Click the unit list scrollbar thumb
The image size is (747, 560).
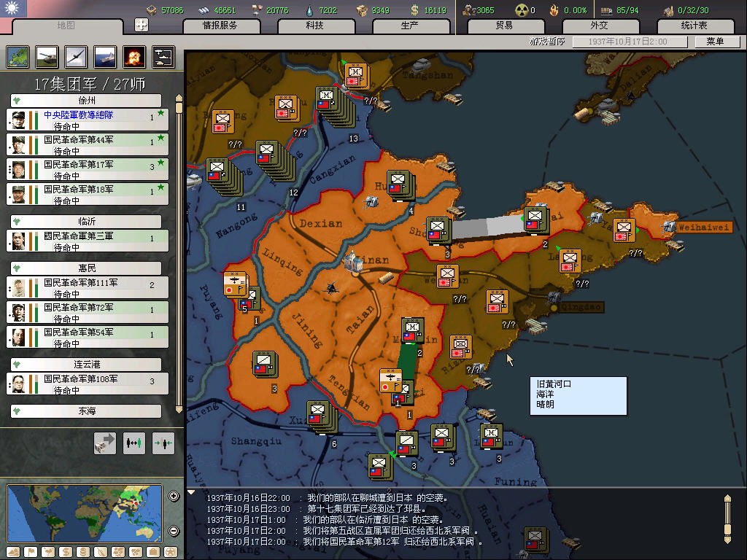coord(179,108)
